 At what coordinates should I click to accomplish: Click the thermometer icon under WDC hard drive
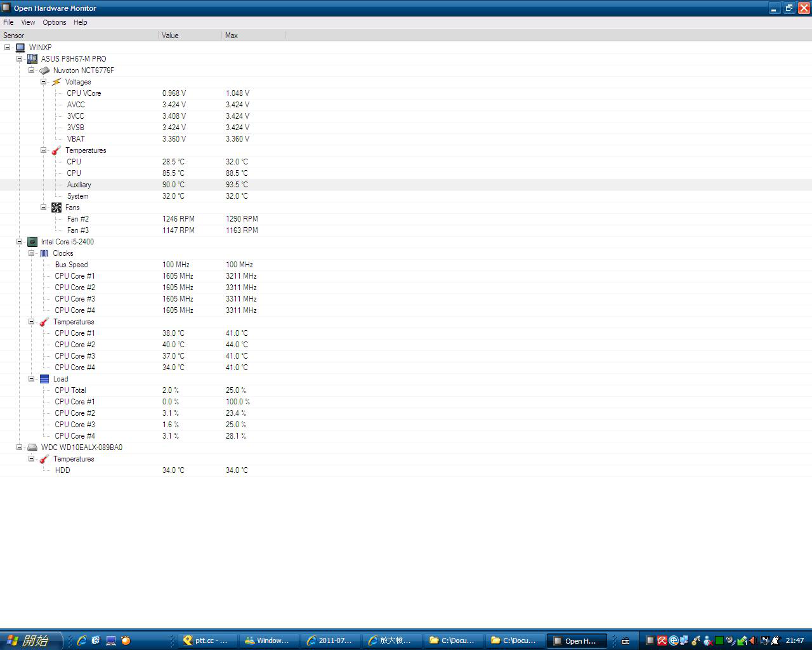(x=44, y=459)
